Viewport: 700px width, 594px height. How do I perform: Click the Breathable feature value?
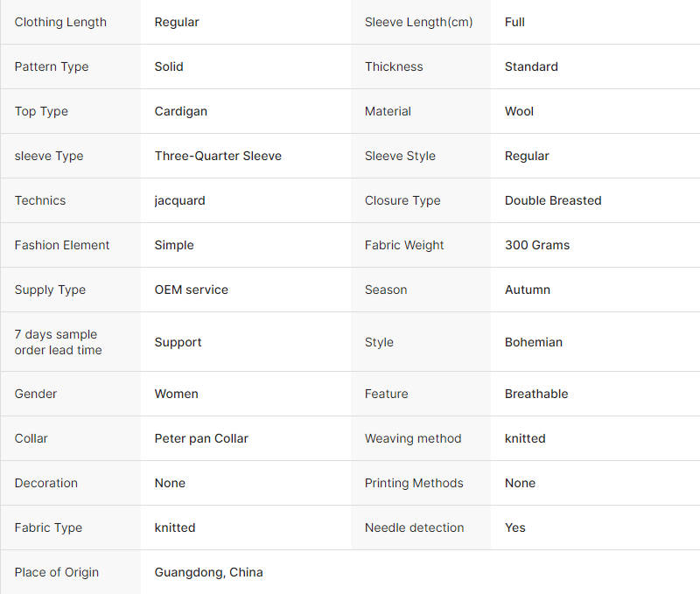tap(536, 394)
